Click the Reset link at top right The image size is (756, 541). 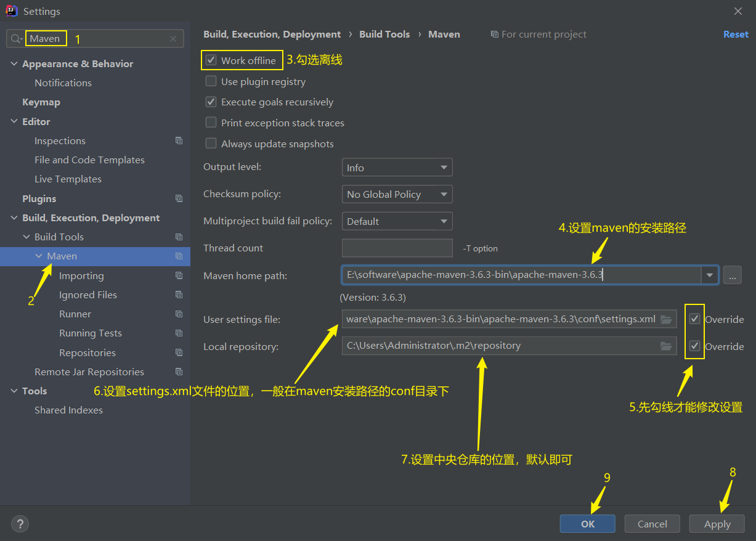pos(736,34)
